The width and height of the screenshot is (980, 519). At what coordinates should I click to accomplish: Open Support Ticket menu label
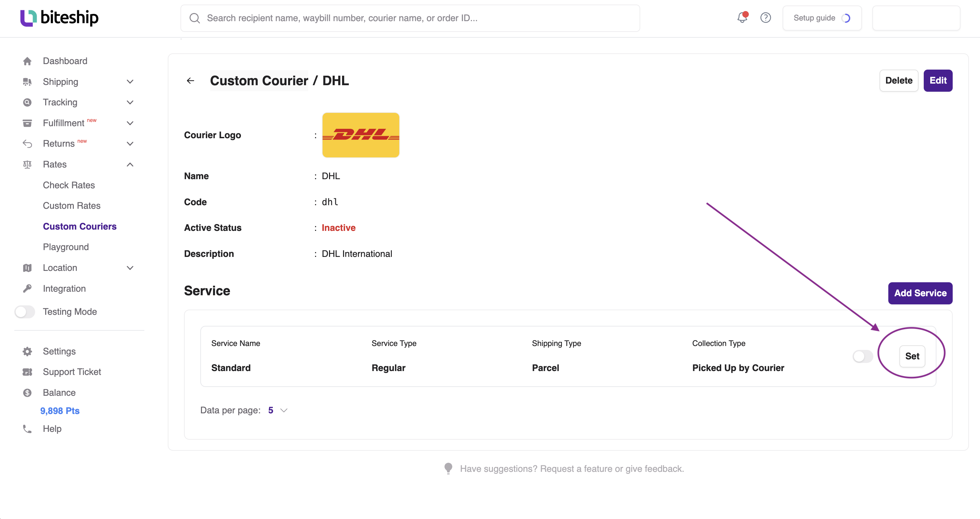tap(72, 372)
